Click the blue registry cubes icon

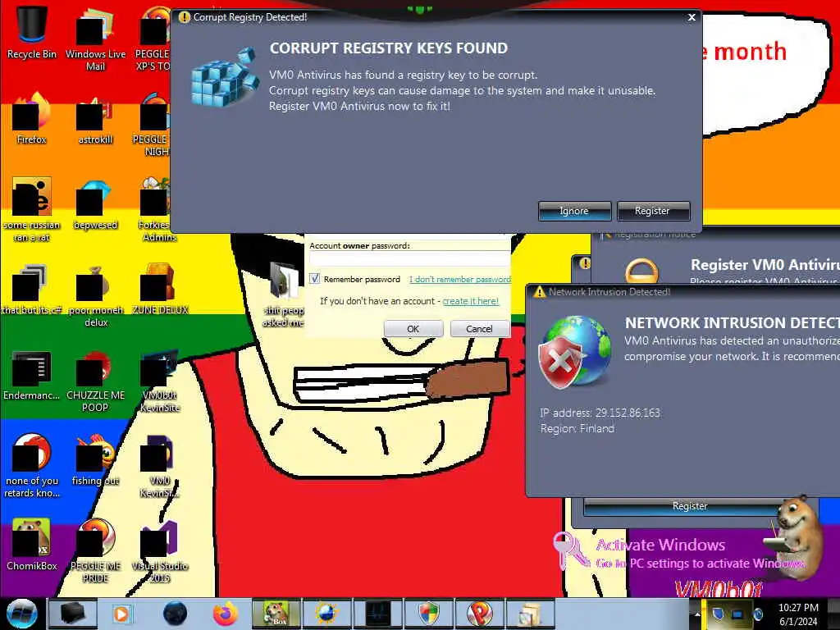click(224, 77)
